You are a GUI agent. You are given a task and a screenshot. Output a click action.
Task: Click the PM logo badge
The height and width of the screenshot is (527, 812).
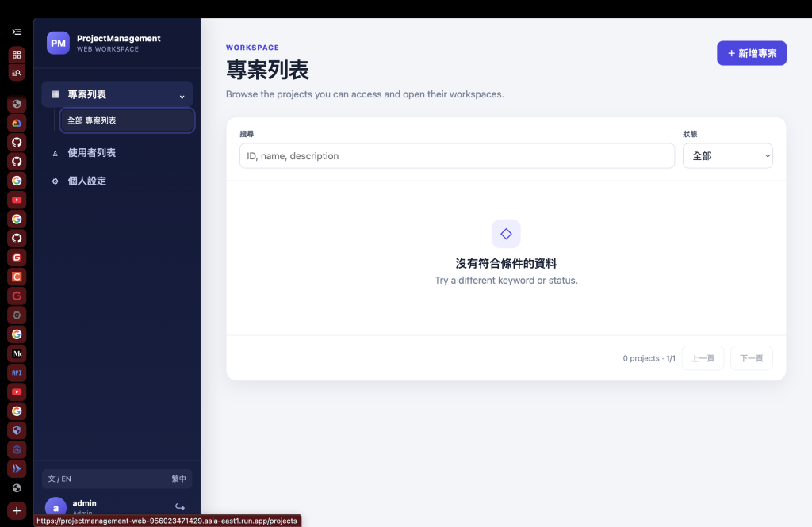(58, 43)
